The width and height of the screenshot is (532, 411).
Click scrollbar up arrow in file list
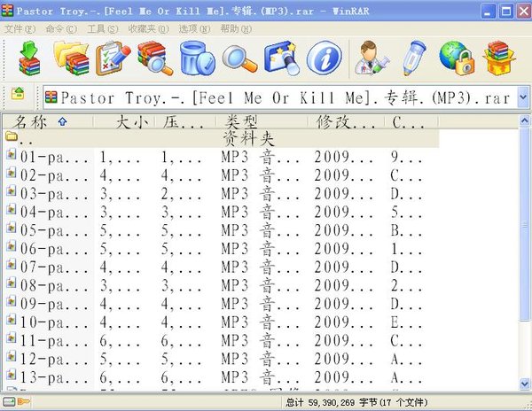coord(525,120)
